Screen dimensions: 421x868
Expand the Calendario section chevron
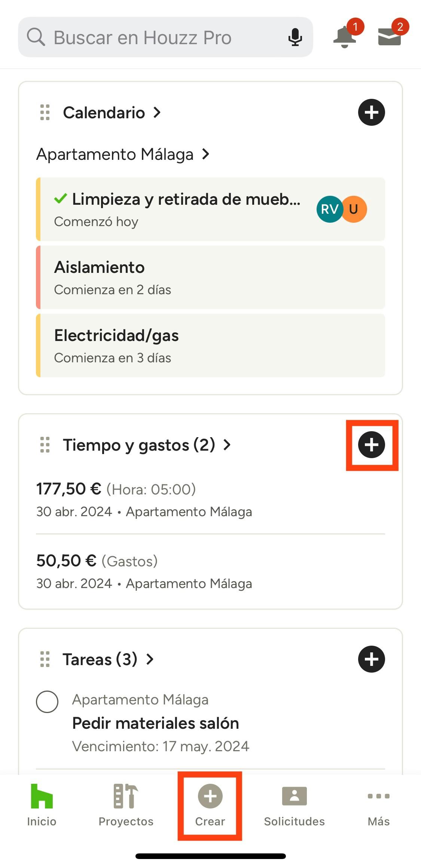pos(158,112)
